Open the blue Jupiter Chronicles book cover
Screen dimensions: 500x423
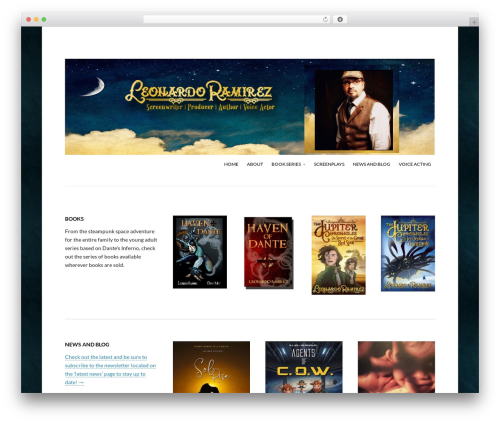tap(408, 253)
